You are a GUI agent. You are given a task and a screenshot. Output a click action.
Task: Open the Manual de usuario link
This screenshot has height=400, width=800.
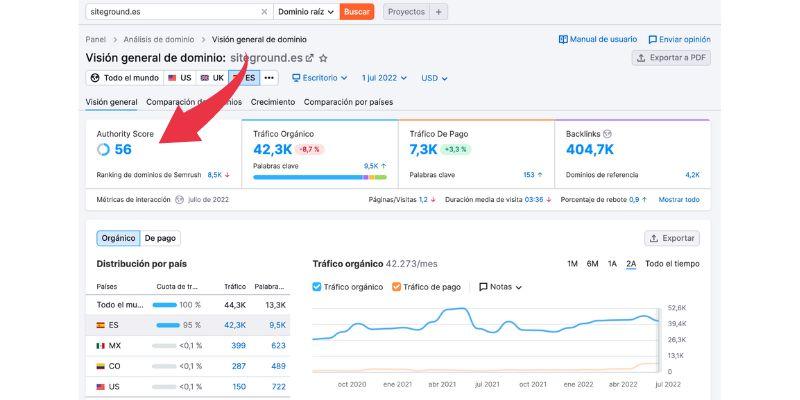point(598,39)
